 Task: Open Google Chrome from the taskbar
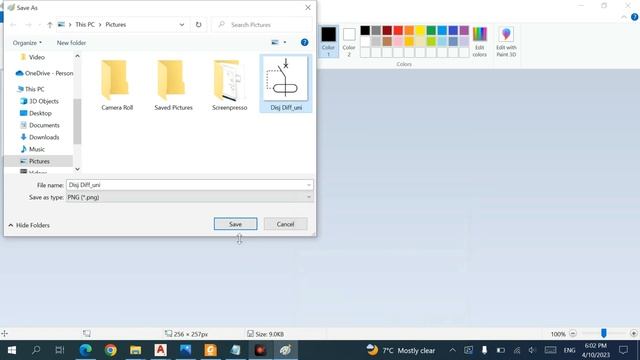coord(110,350)
